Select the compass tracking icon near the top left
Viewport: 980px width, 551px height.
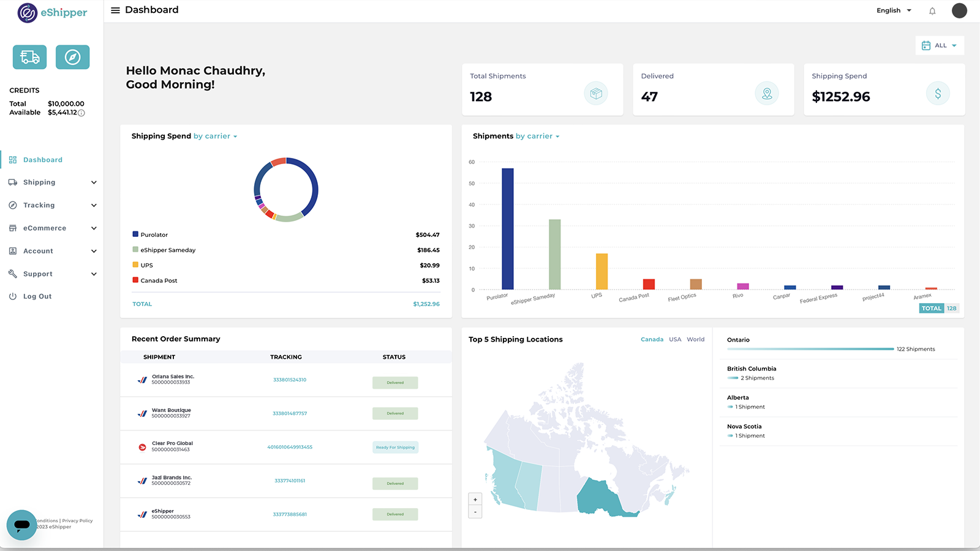pyautogui.click(x=72, y=56)
